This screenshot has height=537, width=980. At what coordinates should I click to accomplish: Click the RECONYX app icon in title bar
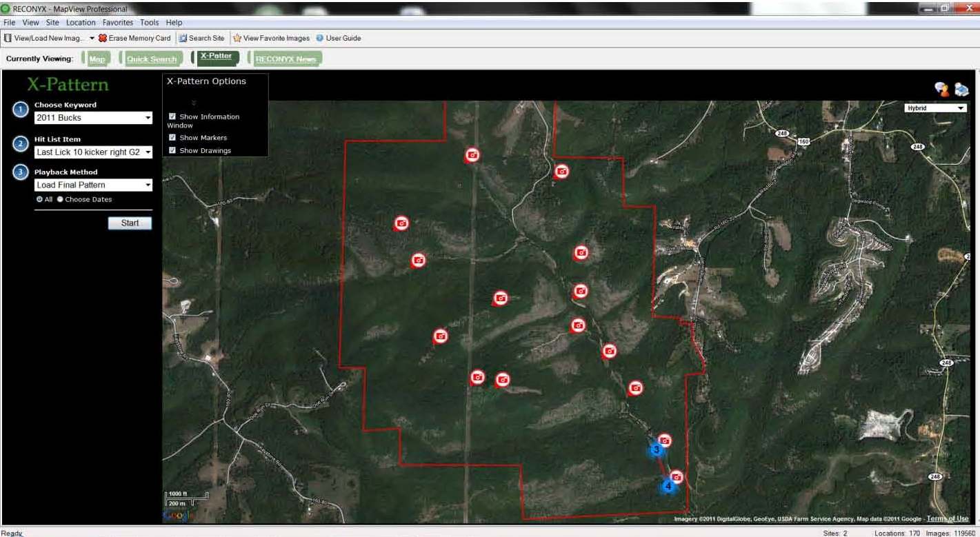coord(6,8)
